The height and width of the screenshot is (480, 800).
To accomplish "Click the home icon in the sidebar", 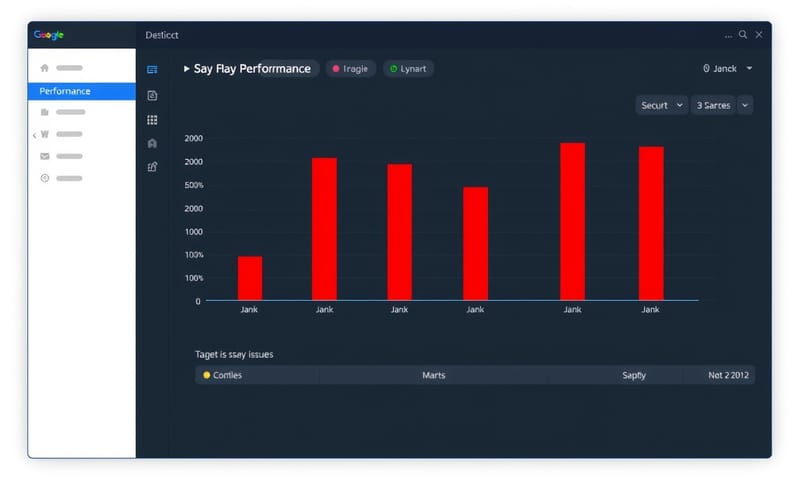I will (44, 68).
